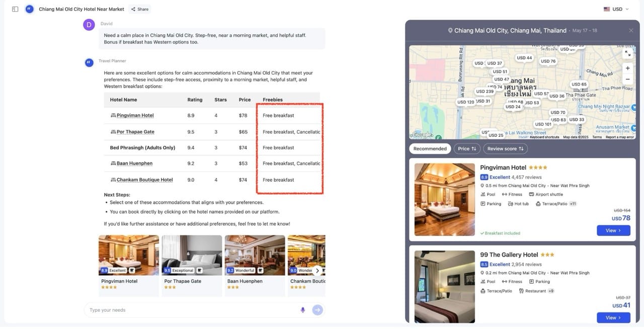The height and width of the screenshot is (329, 644).
Task: Click the microphone voice input icon
Action: tap(303, 310)
